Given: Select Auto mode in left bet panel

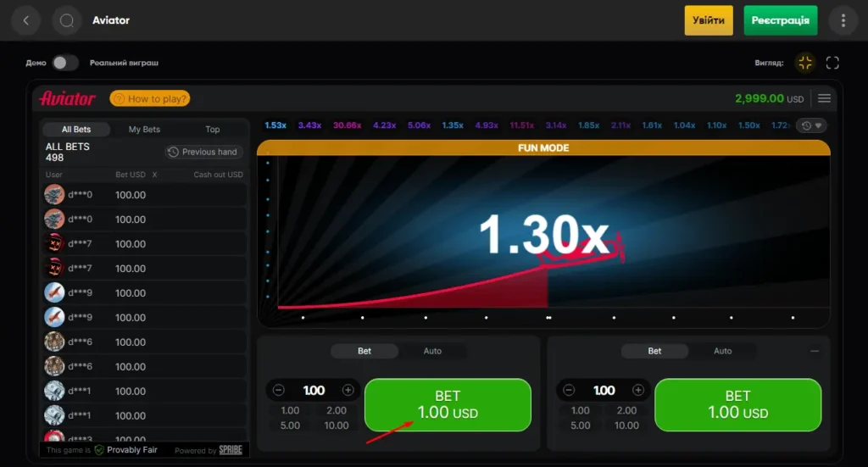Looking at the screenshot, I should pos(432,351).
